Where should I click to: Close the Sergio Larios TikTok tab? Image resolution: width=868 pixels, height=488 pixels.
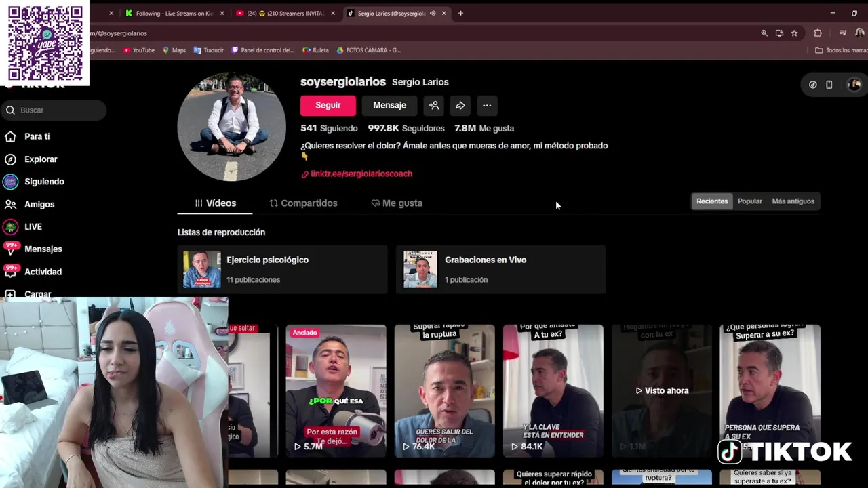444,13
